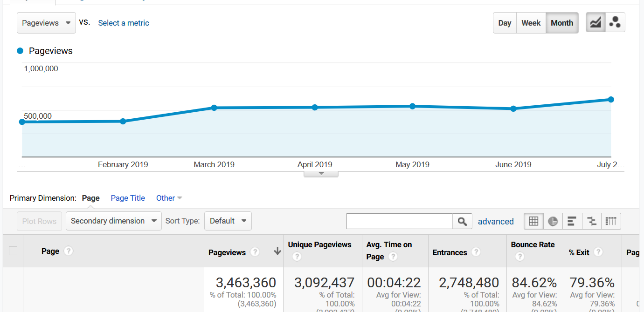This screenshot has height=312, width=644.
Task: Open the Sort Type Default dropdown
Action: [x=228, y=221]
